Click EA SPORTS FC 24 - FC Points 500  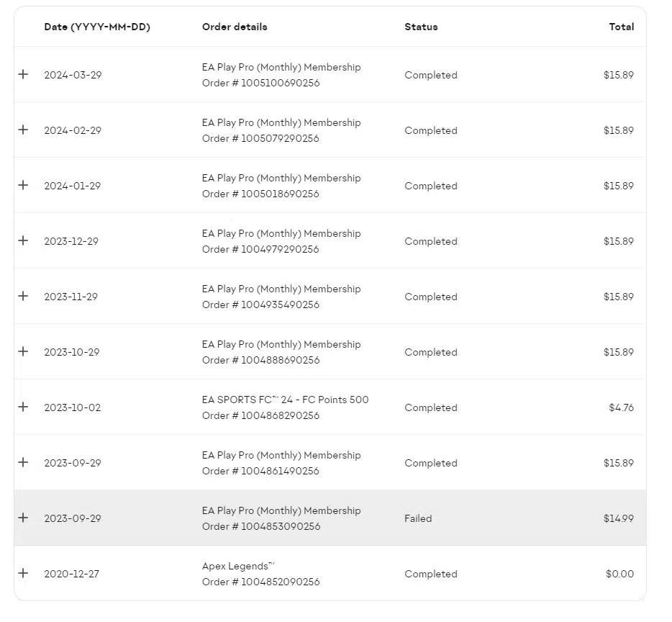[285, 400]
